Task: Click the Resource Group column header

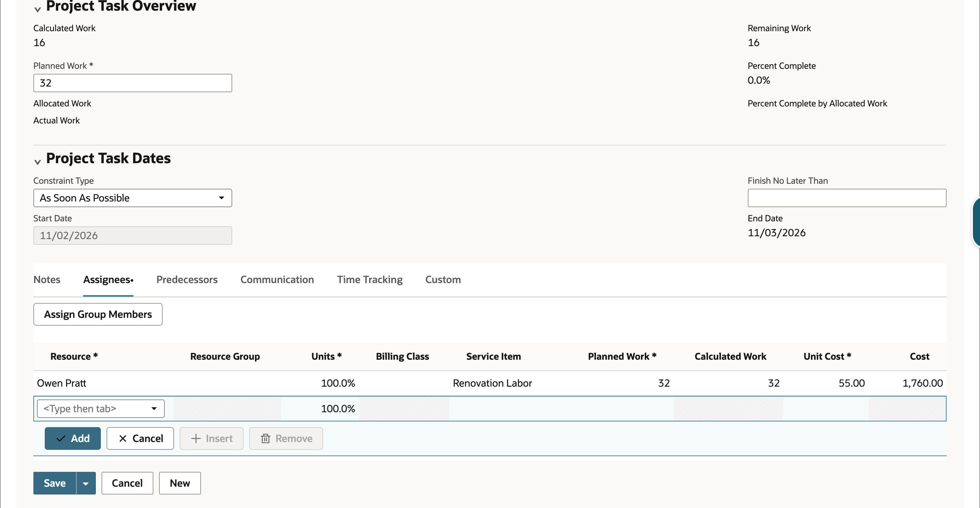Action: (225, 357)
